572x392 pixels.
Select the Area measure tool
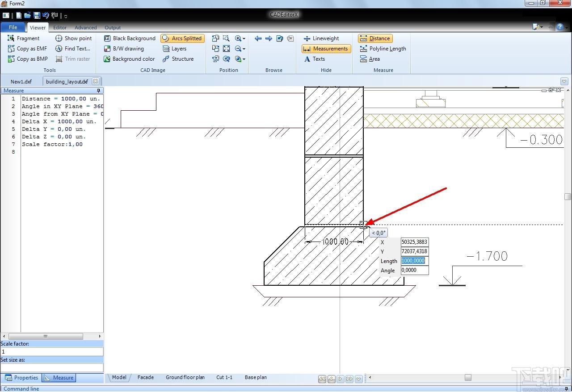[x=370, y=59]
